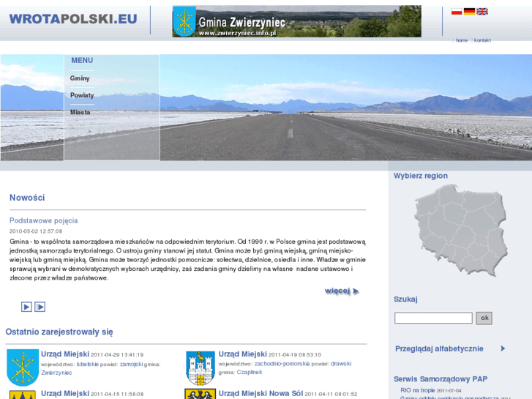Open Gminy menu item

click(x=80, y=78)
